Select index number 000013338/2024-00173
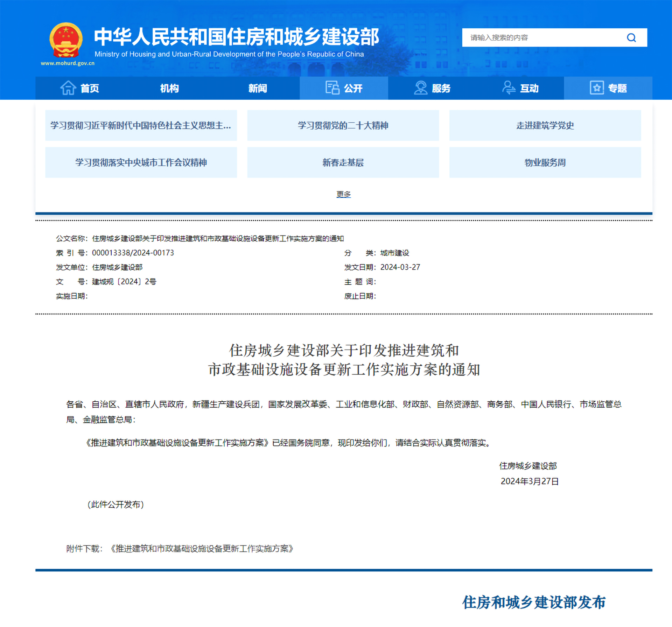672x627 pixels. tap(133, 253)
